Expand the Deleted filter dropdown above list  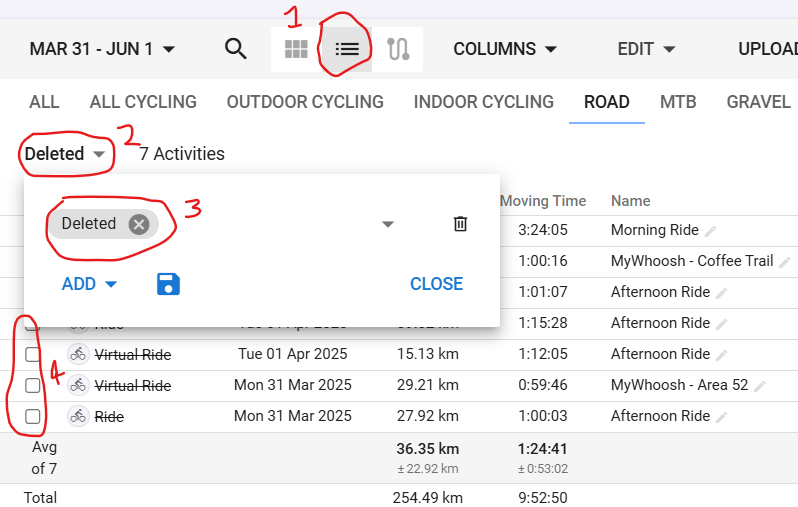[x=65, y=154]
